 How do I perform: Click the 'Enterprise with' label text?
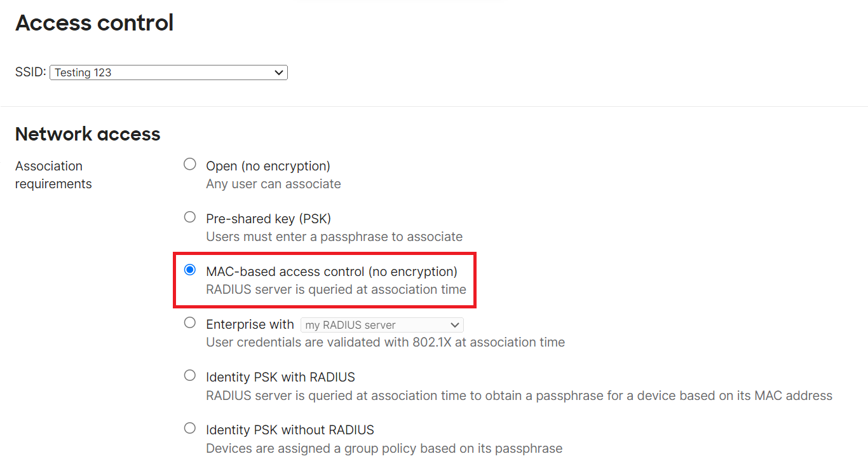coord(250,324)
